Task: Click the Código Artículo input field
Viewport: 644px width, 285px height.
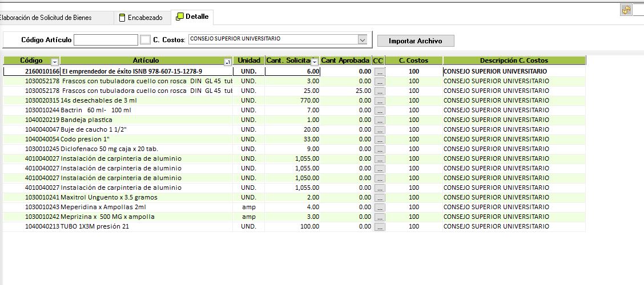Action: (106, 40)
